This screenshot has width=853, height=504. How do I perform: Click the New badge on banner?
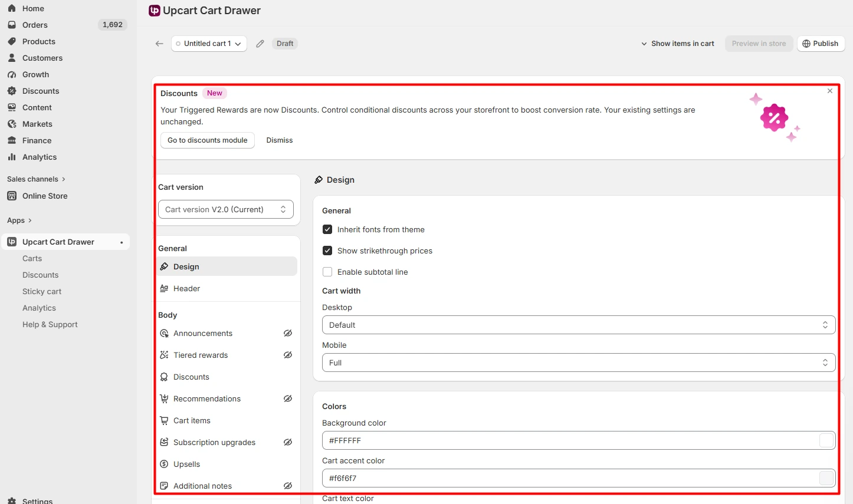click(x=215, y=93)
